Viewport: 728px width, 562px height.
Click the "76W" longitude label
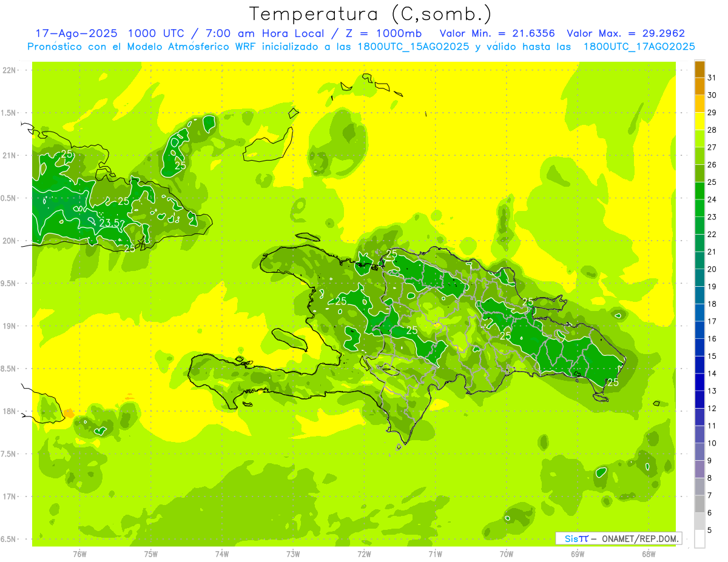pyautogui.click(x=79, y=554)
